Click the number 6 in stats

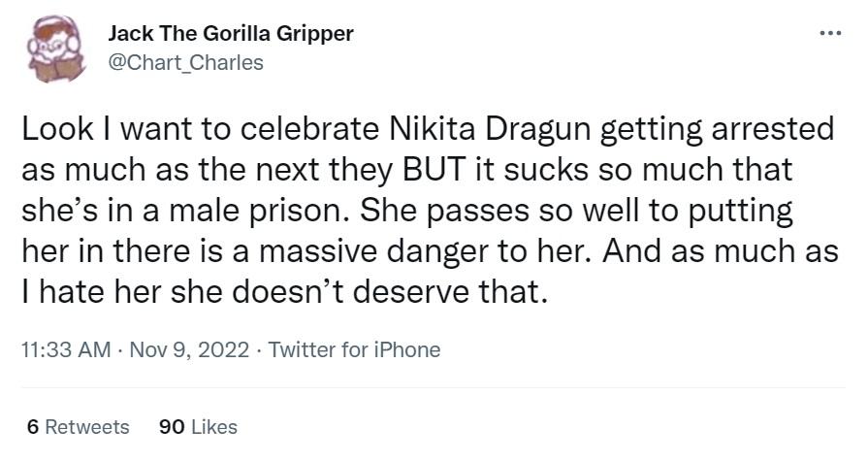33,426
